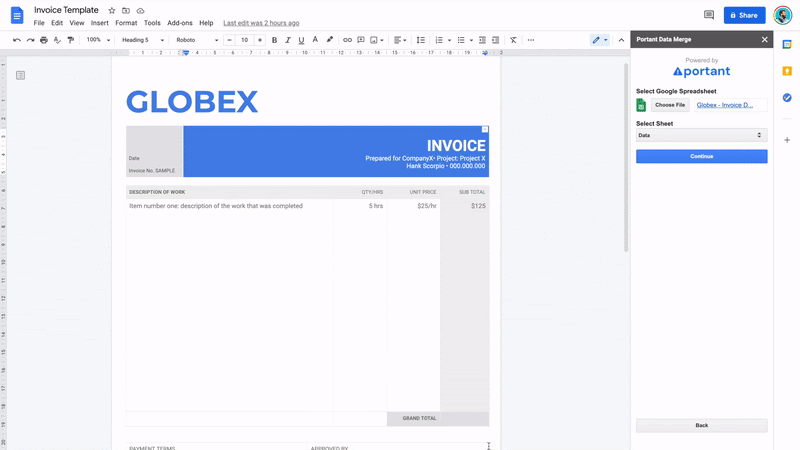This screenshot has height=450, width=800.
Task: Open the Insert image dropdown
Action: click(377, 40)
